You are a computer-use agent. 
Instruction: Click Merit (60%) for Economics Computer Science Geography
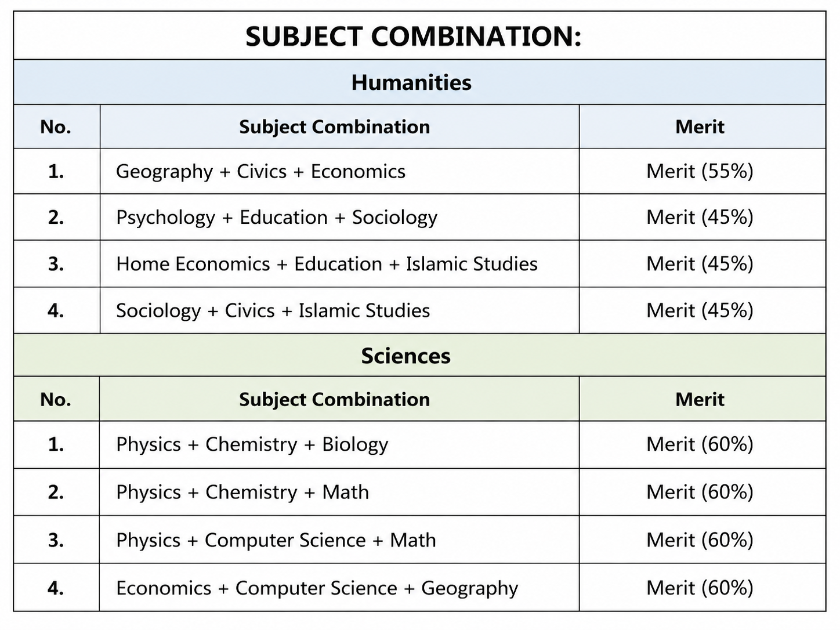click(x=700, y=588)
